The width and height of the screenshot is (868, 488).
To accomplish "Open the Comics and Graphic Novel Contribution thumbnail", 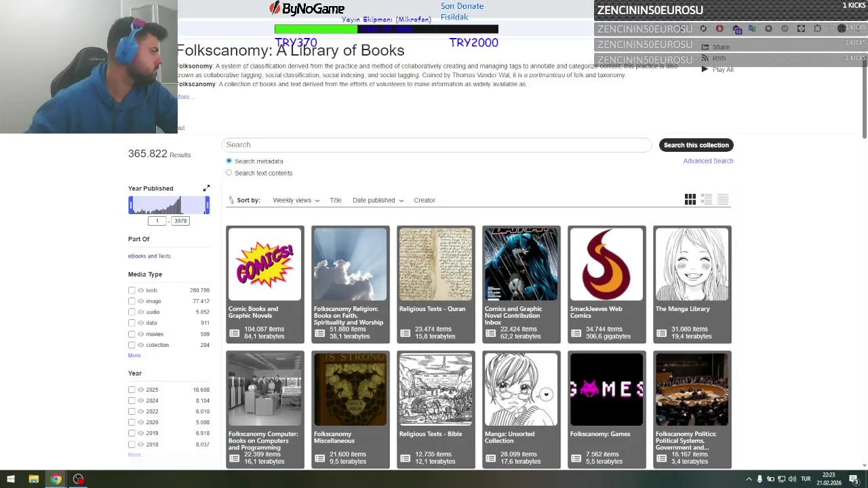I will (521, 264).
